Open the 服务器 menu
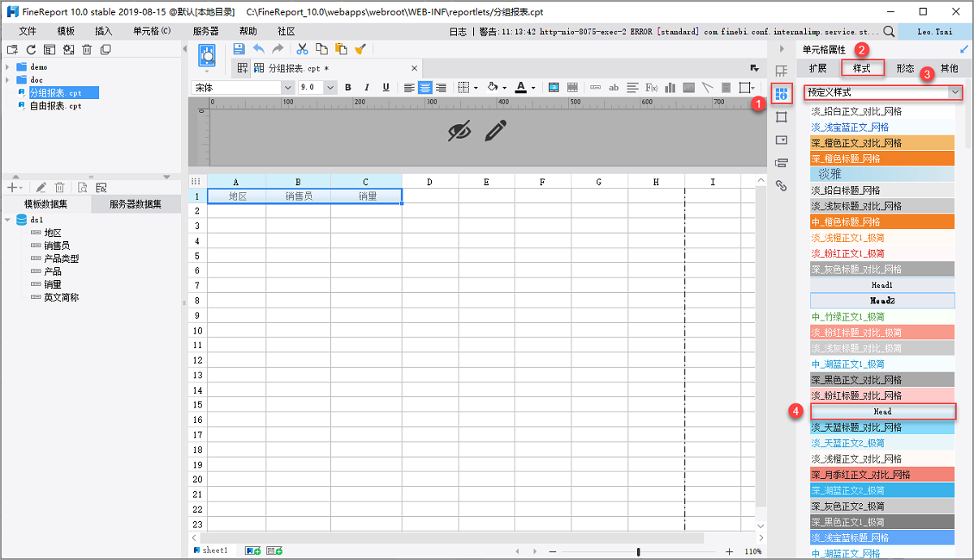 205,31
